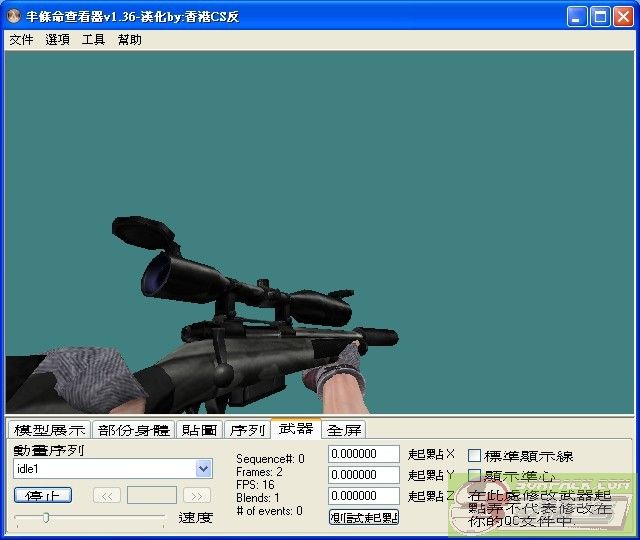This screenshot has width=640, height=540.
Task: Toggle the 顯示準心 crosshair checkbox
Action: pyautogui.click(x=475, y=476)
